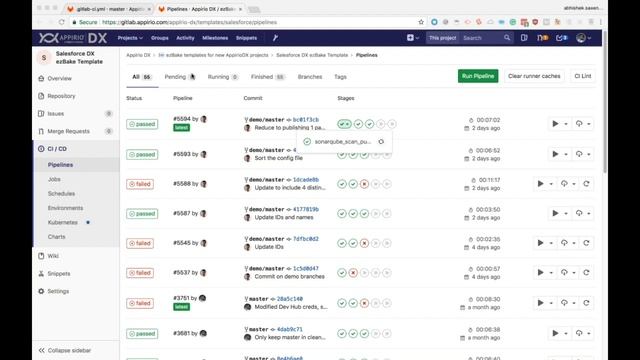Bookmark page with the star icon
Viewport: 640px width, 360px height.
[421, 22]
